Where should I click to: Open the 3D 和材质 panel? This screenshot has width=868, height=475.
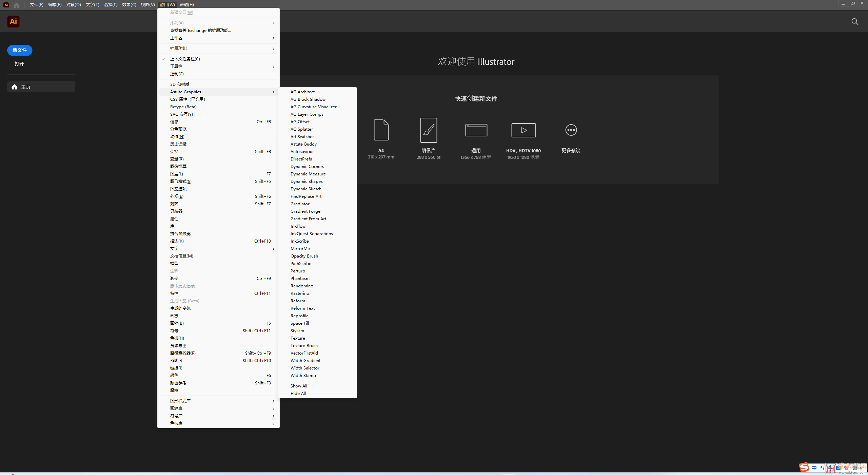coord(218,84)
